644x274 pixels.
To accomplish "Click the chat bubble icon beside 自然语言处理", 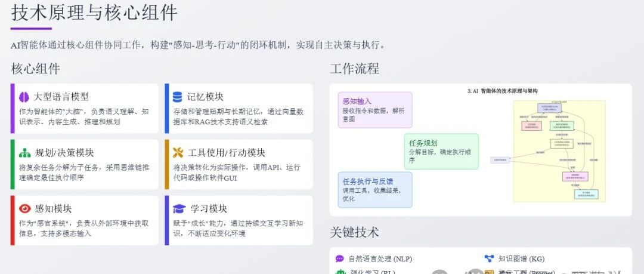I will (x=340, y=259).
